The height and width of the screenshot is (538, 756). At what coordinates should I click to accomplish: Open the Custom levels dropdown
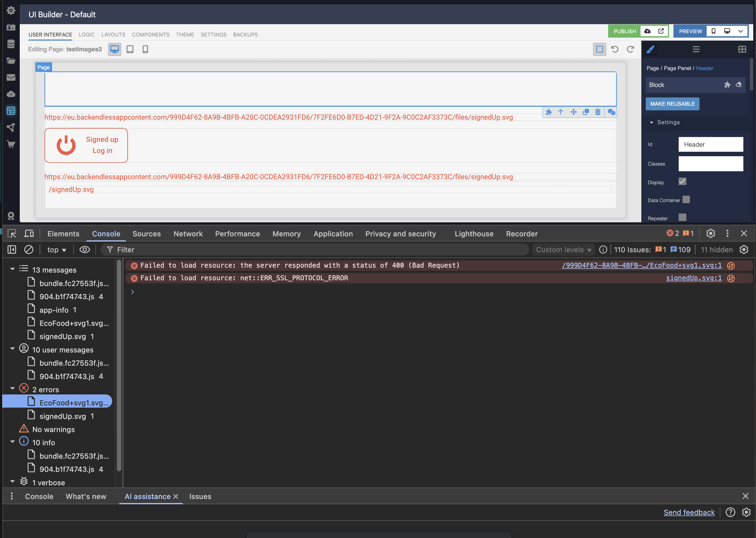click(x=563, y=250)
